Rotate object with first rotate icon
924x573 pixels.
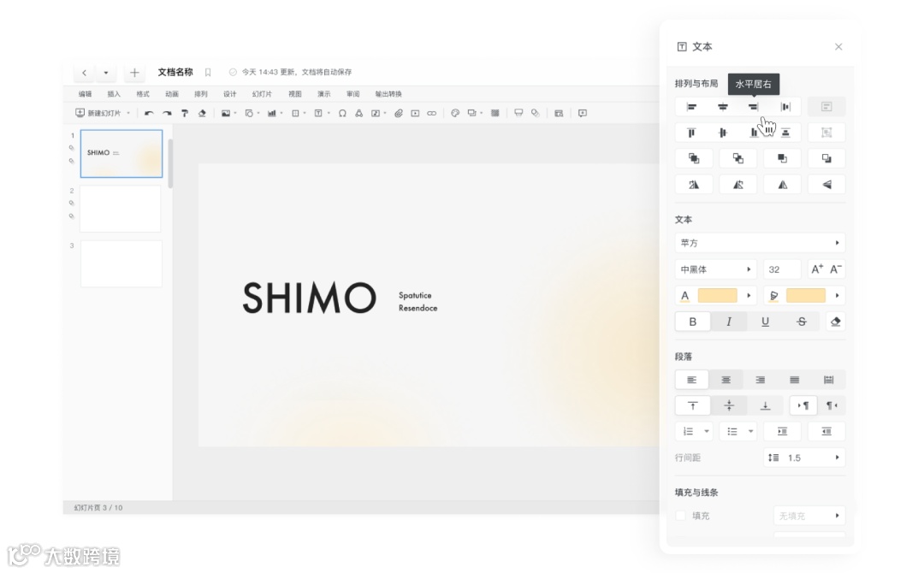(694, 185)
